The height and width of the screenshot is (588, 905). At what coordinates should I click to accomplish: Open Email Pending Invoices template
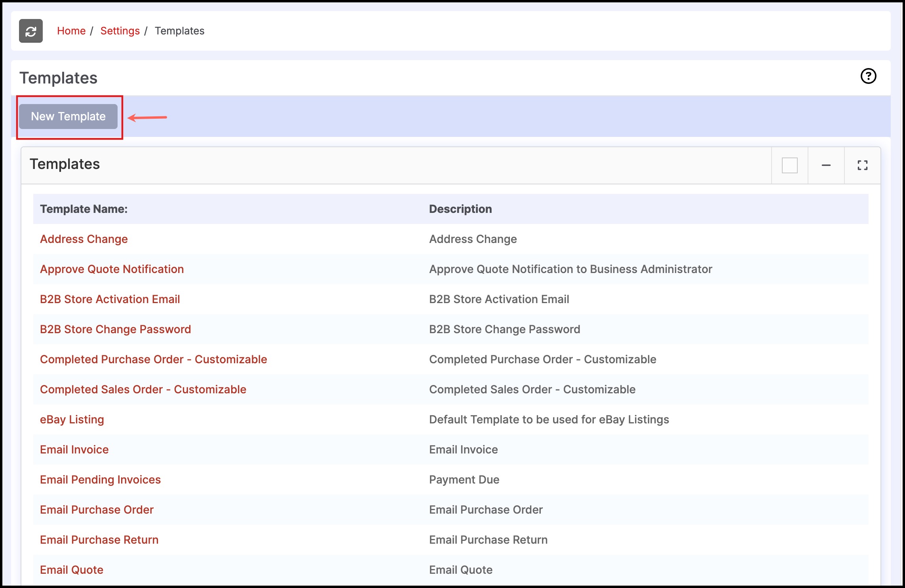coord(101,480)
